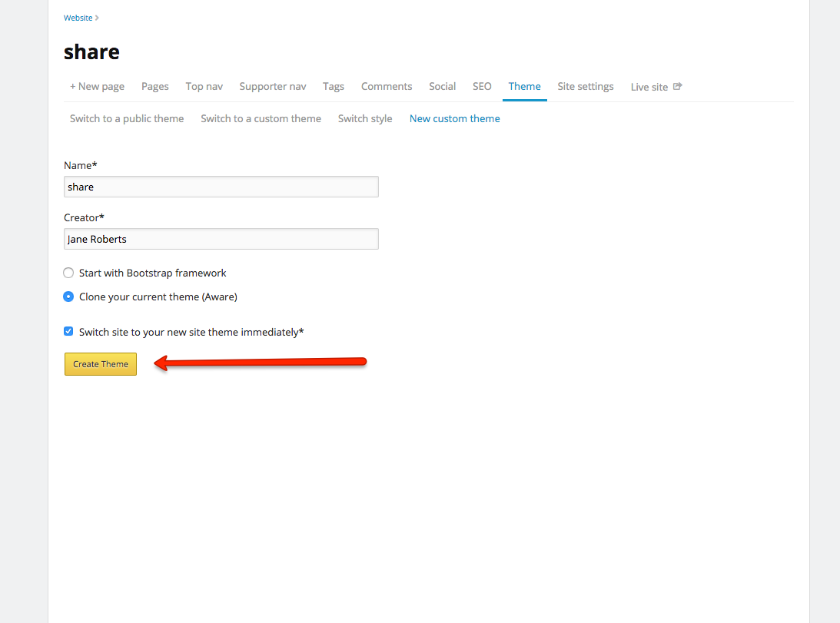Select the Theme tab
Image resolution: width=840 pixels, height=623 pixels.
click(x=524, y=86)
